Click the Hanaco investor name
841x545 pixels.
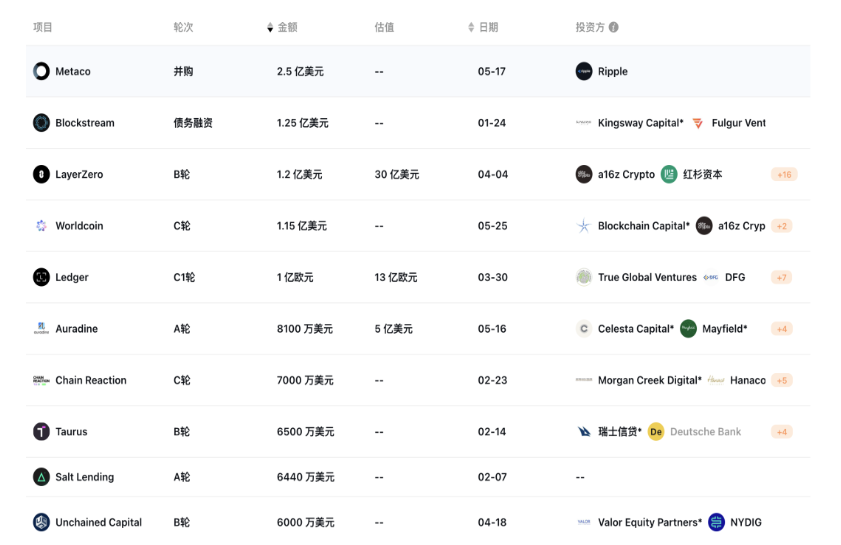click(748, 380)
